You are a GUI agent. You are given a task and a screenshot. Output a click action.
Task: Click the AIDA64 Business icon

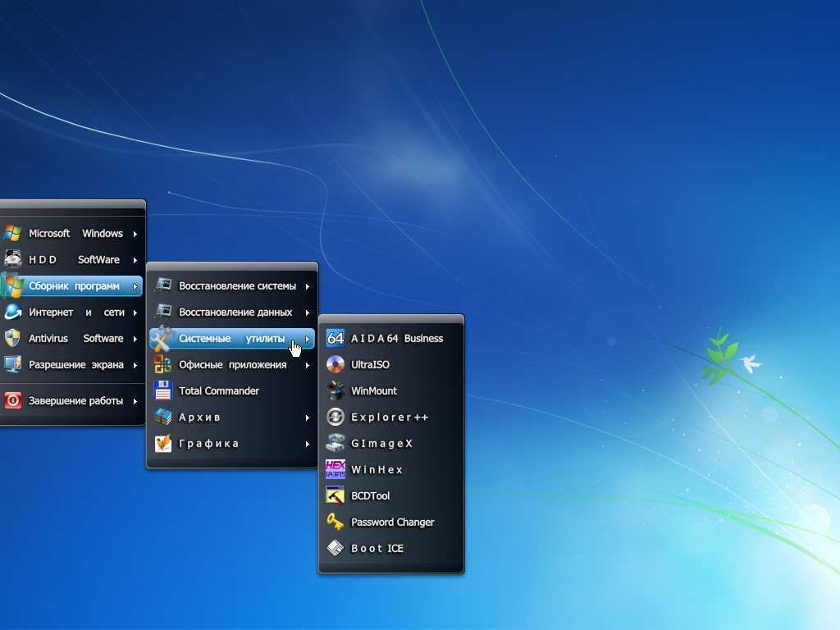tap(336, 338)
